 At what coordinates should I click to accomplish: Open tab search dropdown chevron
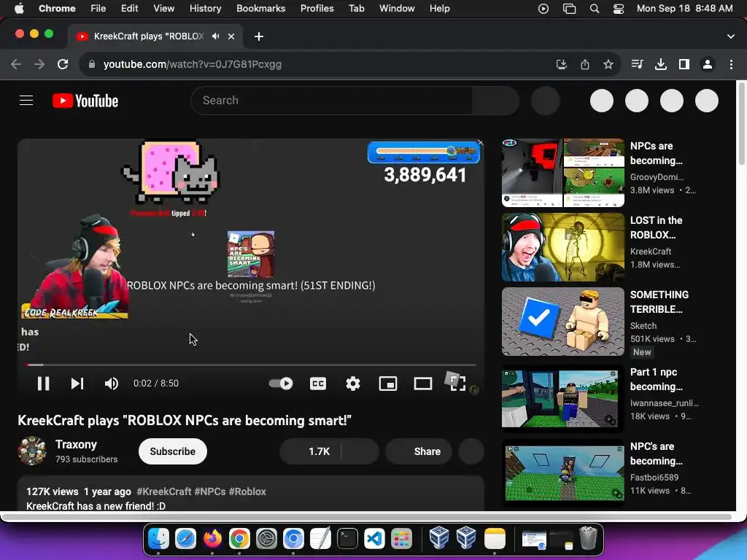coord(731,36)
